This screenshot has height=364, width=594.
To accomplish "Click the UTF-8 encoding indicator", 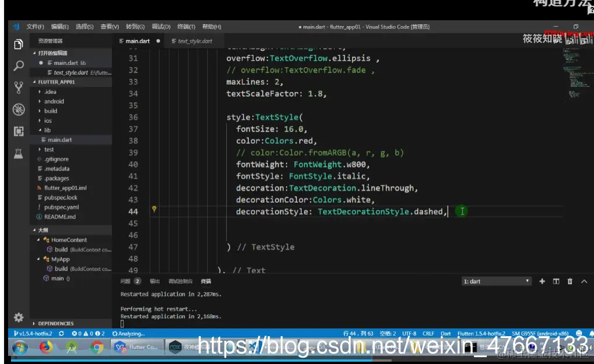I will click(x=409, y=333).
